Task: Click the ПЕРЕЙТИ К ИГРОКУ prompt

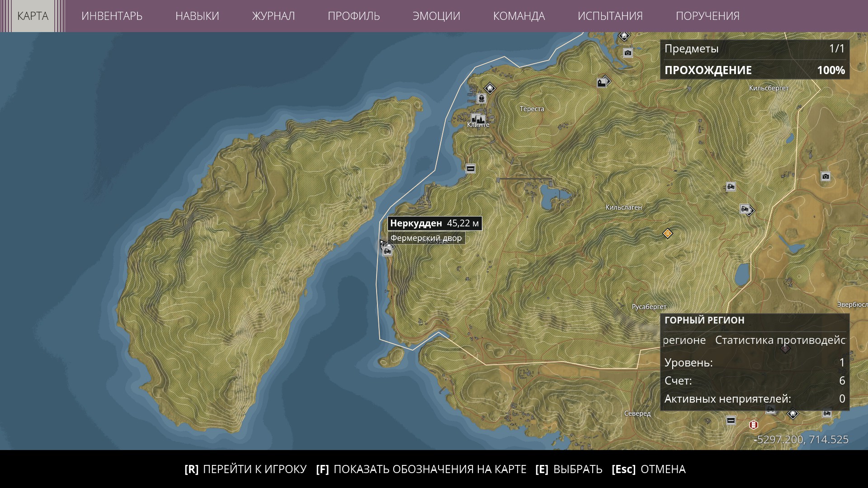Action: point(245,469)
